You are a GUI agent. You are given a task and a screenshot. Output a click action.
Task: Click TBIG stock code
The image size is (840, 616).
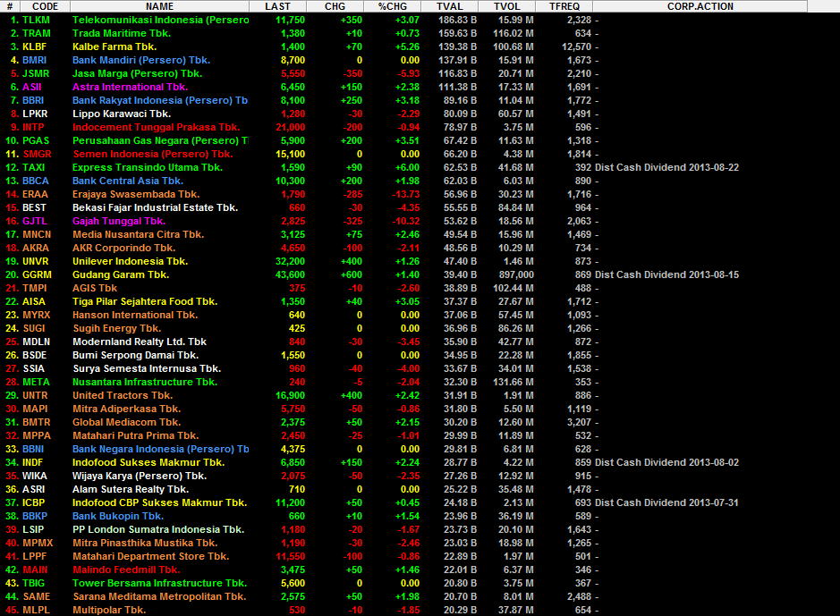point(33,583)
